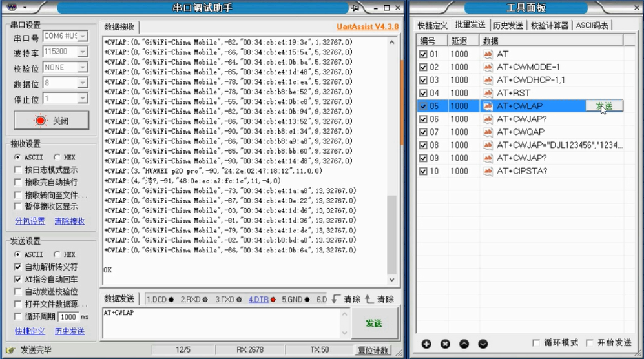Pin the serial assistant window
Image resolution: width=644 pixels, height=359 pixels.
pyautogui.click(x=355, y=7)
